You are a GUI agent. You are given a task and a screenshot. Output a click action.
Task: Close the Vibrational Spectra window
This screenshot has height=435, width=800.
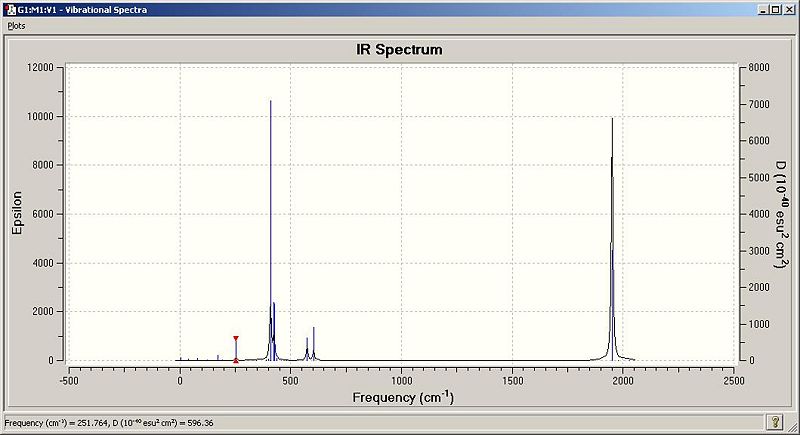click(x=789, y=9)
